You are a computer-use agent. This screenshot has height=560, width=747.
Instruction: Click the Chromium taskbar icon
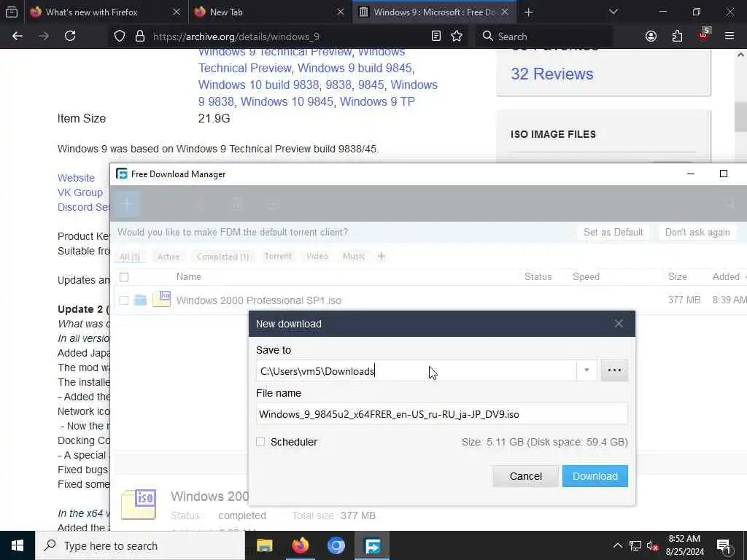pos(336,545)
